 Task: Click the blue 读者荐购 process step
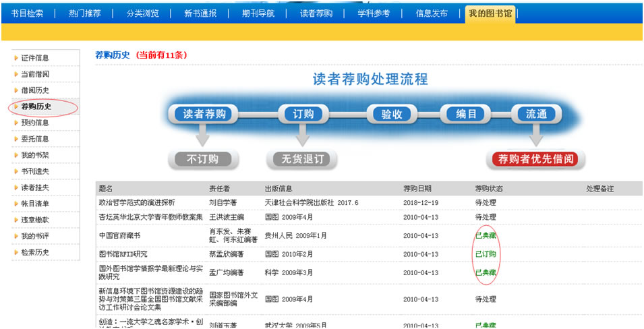[204, 114]
